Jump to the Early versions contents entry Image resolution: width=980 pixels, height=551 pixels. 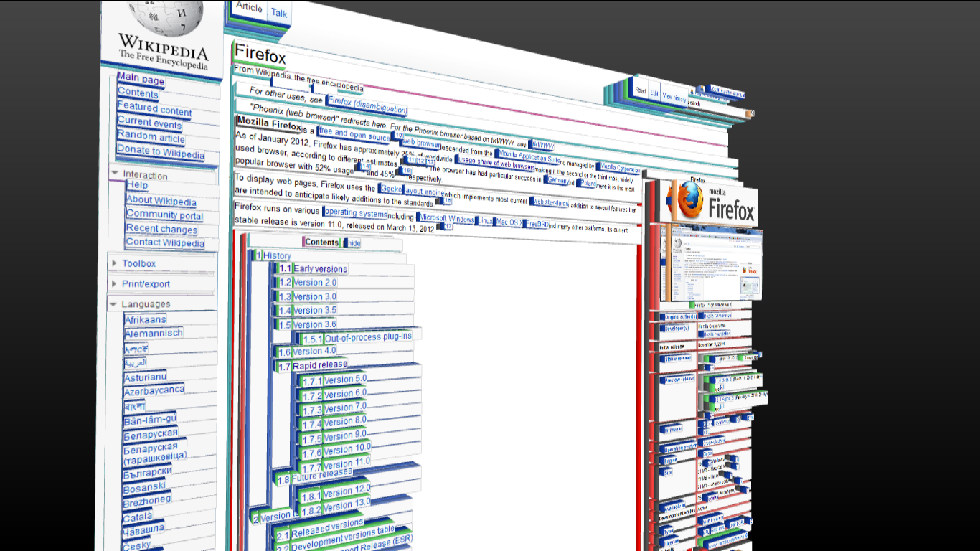(x=320, y=269)
